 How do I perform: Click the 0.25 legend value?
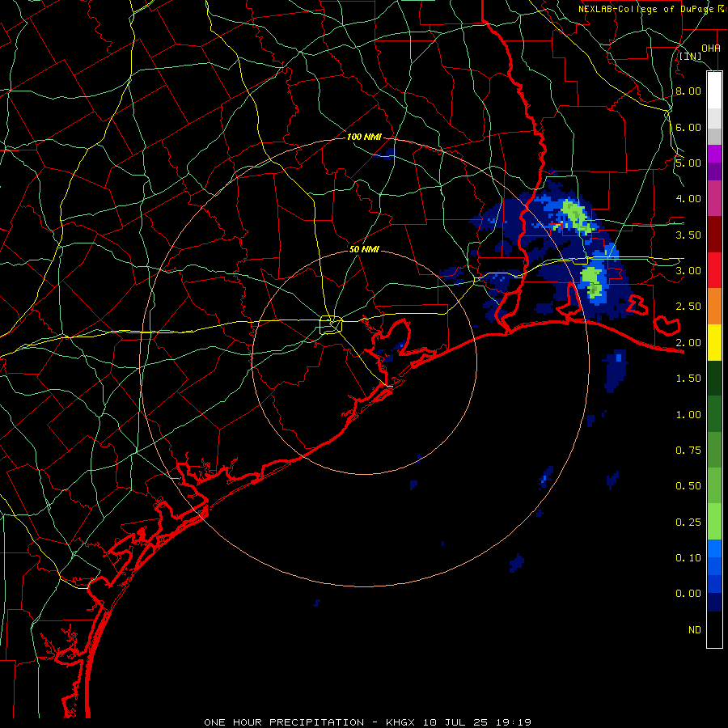688,523
